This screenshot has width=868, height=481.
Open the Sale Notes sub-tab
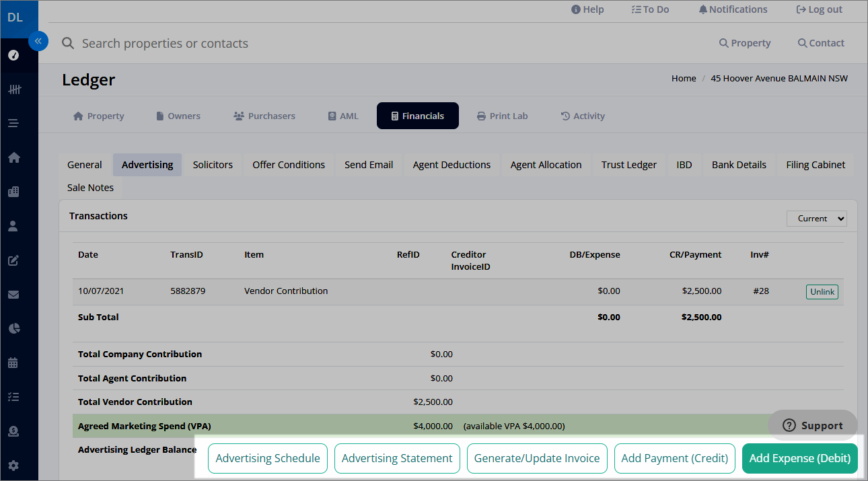[x=91, y=188]
